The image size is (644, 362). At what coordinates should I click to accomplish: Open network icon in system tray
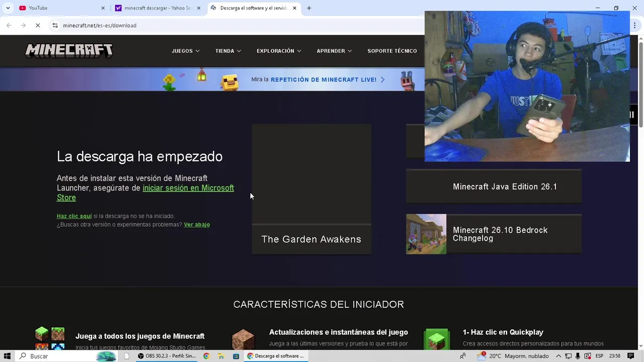[x=568, y=356]
